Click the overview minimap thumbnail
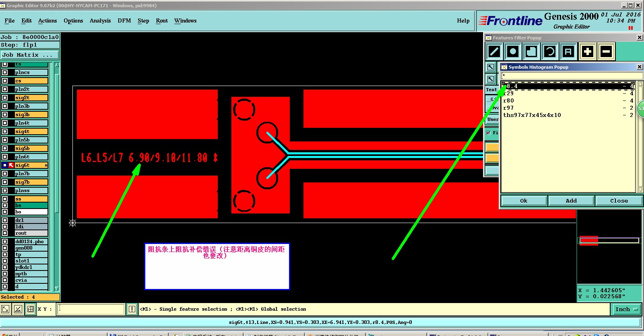This screenshot has height=336, width=644. 609,241
